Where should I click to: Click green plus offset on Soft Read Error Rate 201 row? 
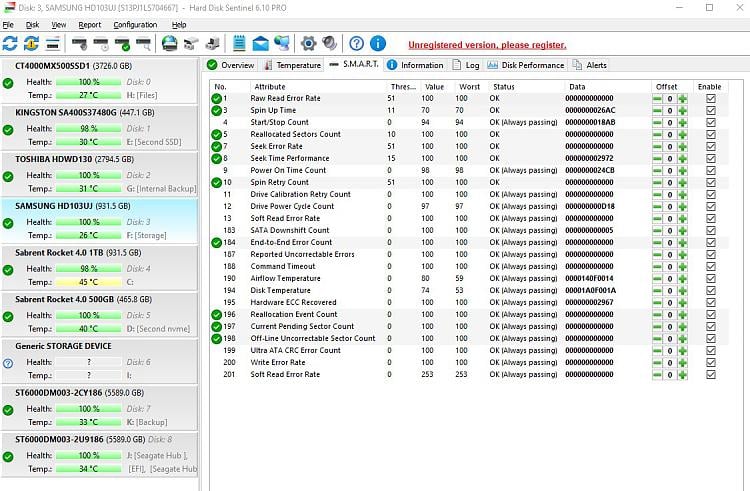(683, 375)
